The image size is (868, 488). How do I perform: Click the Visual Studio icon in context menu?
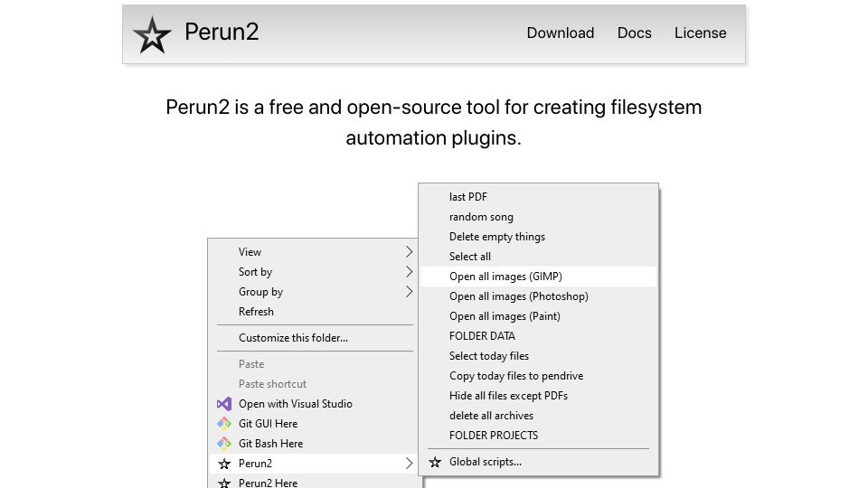[x=224, y=404]
